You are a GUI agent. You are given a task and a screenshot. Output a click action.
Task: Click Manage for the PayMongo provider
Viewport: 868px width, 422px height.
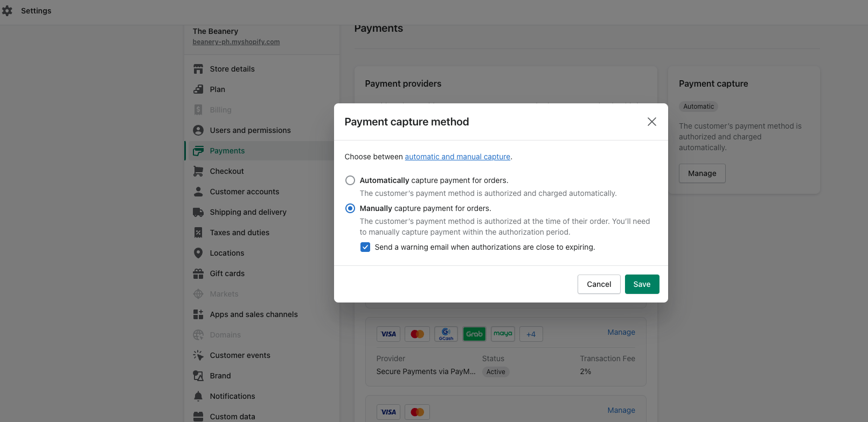(x=621, y=332)
